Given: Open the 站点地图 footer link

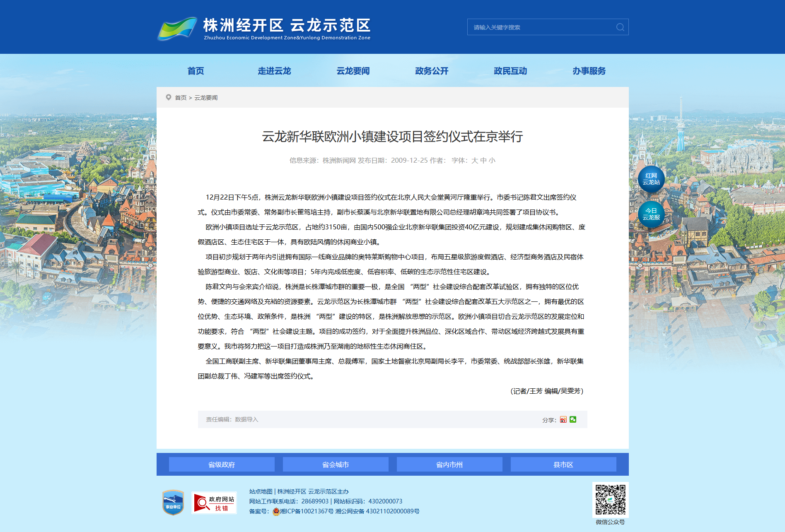Looking at the screenshot, I should [261, 491].
